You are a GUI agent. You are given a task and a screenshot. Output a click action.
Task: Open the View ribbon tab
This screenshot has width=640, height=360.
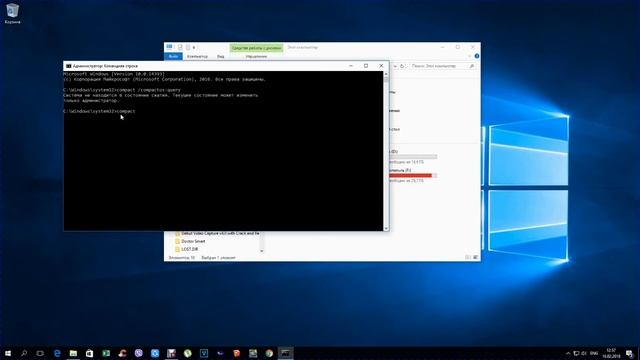(x=220, y=56)
